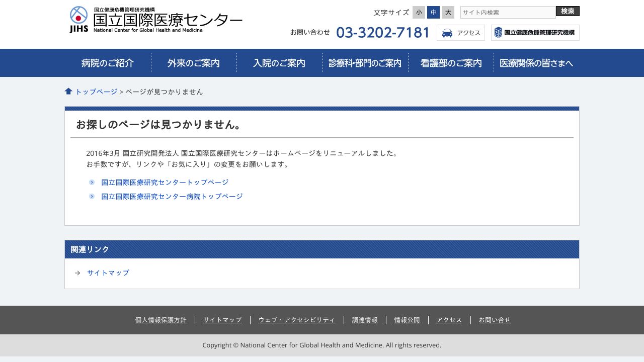Click the 国立健康危機管理研究機構 emblem icon
The image size is (644, 362).
[498, 33]
